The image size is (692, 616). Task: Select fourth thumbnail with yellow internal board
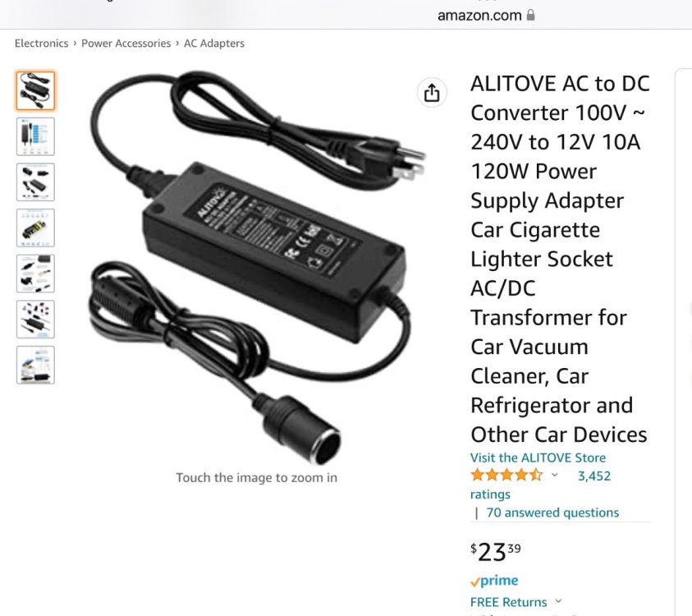[35, 228]
